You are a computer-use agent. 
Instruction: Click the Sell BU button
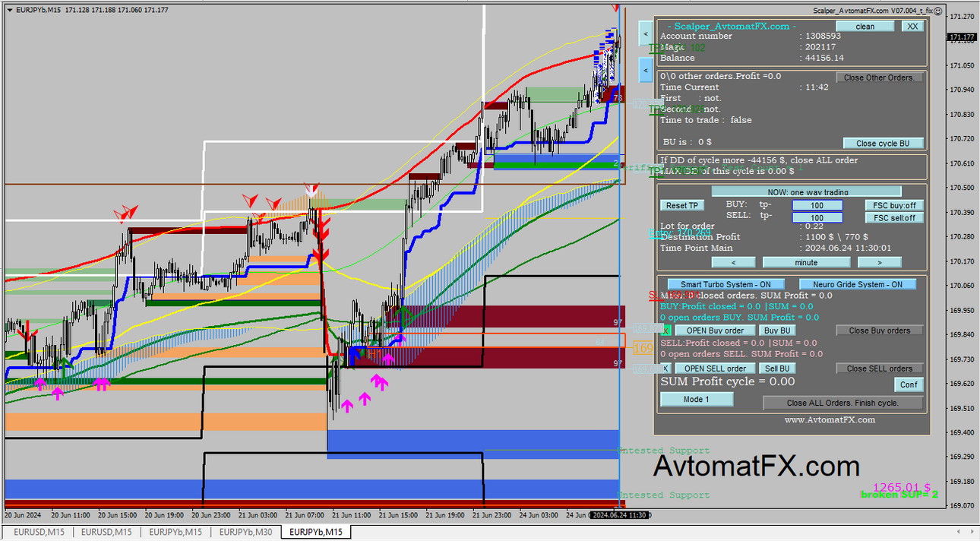point(778,369)
